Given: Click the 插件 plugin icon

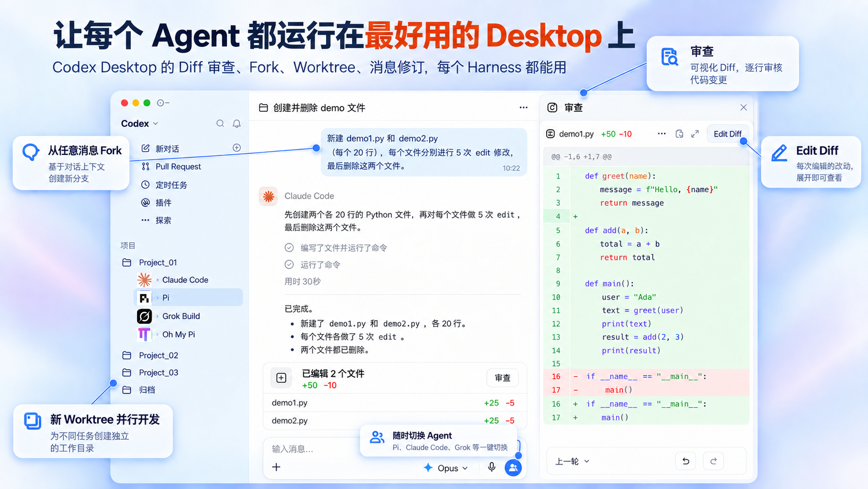Looking at the screenshot, I should click(x=145, y=203).
